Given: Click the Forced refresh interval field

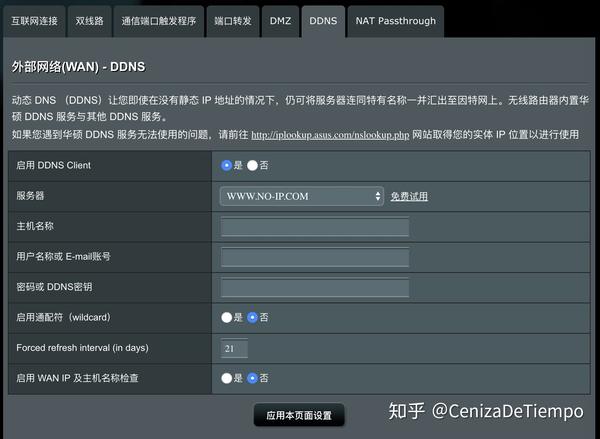Looking at the screenshot, I should click(x=234, y=348).
